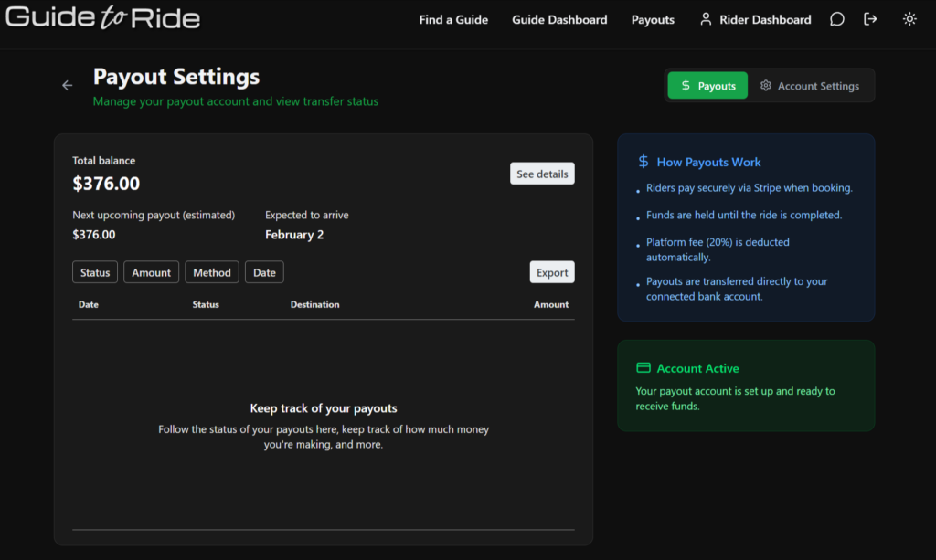Image resolution: width=936 pixels, height=560 pixels.
Task: Open the chat messages icon
Action: click(x=836, y=19)
